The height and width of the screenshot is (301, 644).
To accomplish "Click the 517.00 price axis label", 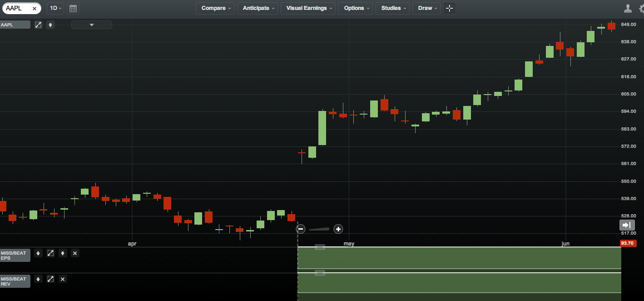I will (x=628, y=233).
